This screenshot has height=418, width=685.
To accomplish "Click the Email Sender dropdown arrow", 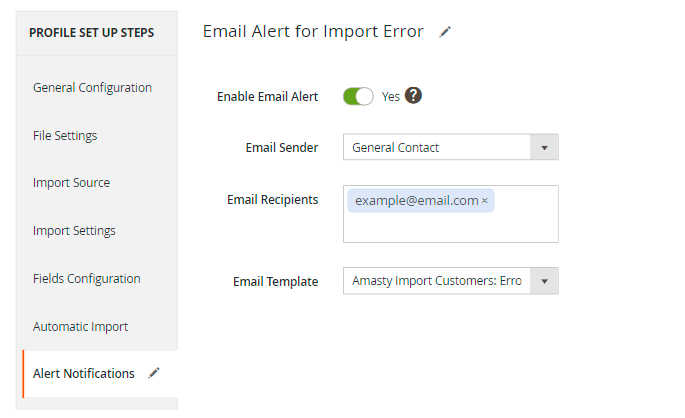I will (544, 147).
